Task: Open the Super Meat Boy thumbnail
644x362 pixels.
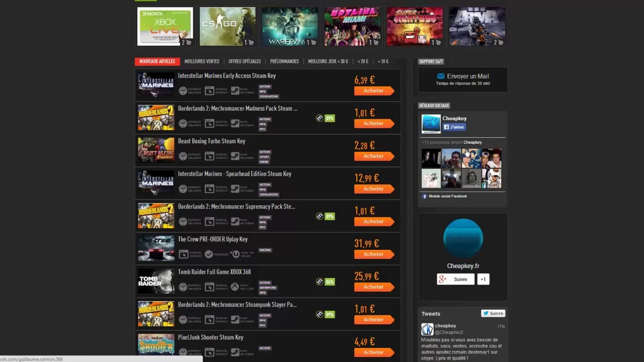Action: [415, 26]
